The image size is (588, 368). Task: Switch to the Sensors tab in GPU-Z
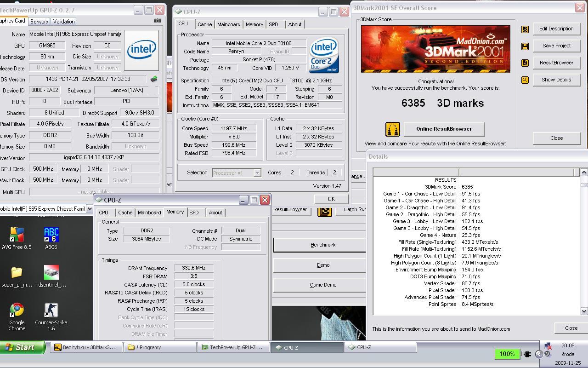click(x=39, y=21)
